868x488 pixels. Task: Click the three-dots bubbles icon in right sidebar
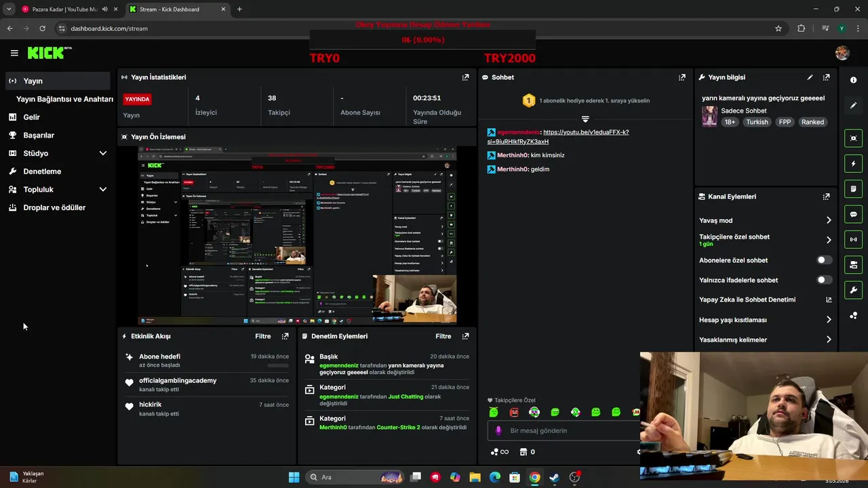pyautogui.click(x=853, y=316)
